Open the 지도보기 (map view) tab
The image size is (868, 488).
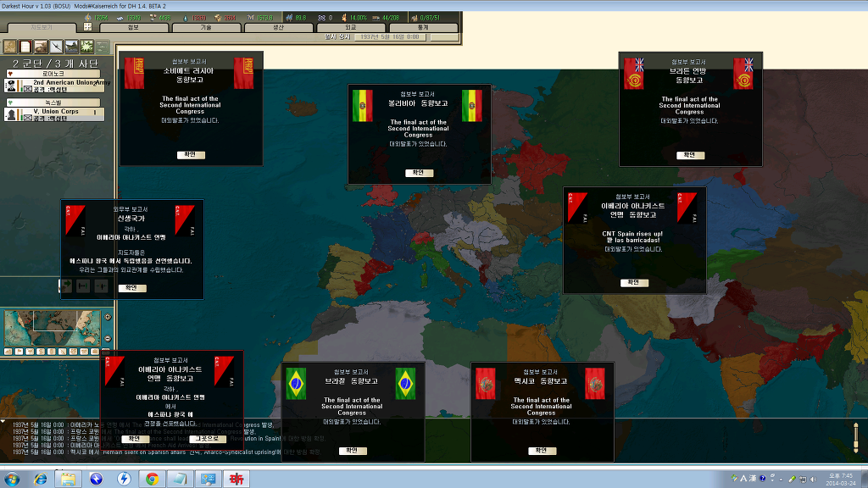41,27
